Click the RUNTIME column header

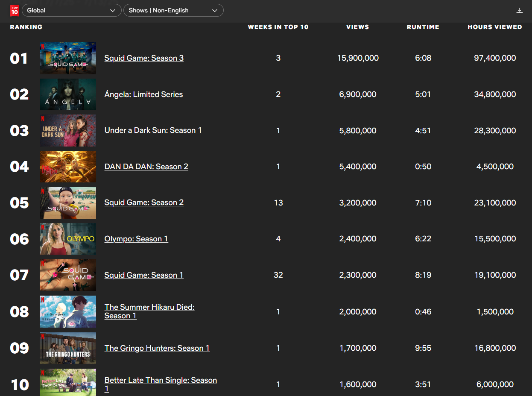tap(423, 27)
